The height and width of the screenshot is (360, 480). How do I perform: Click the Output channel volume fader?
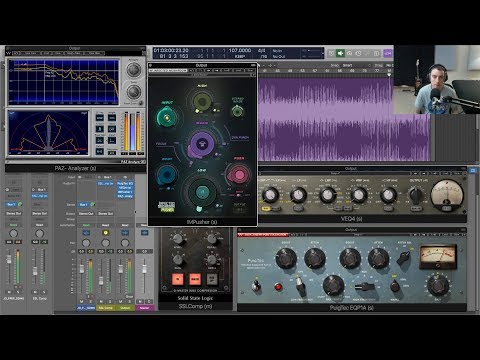click(120, 268)
